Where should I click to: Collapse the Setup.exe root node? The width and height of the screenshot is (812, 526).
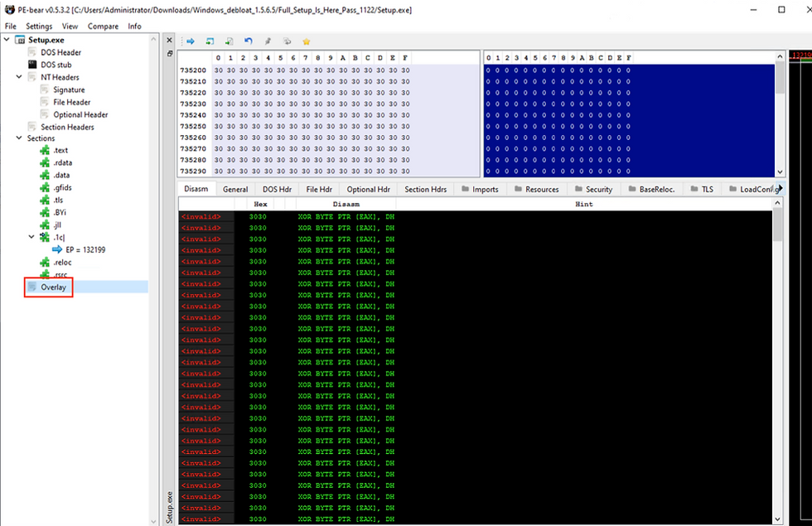(7, 40)
